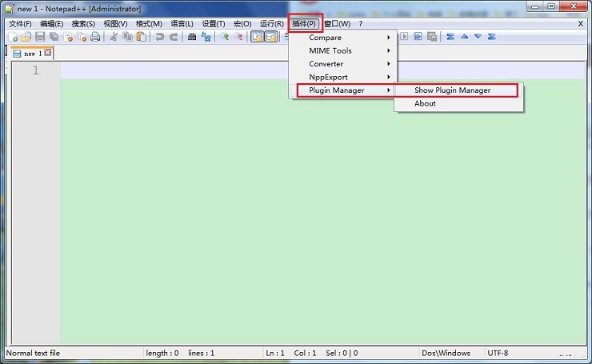Click line number 1 in margin
The height and width of the screenshot is (364, 592).
pyautogui.click(x=35, y=70)
